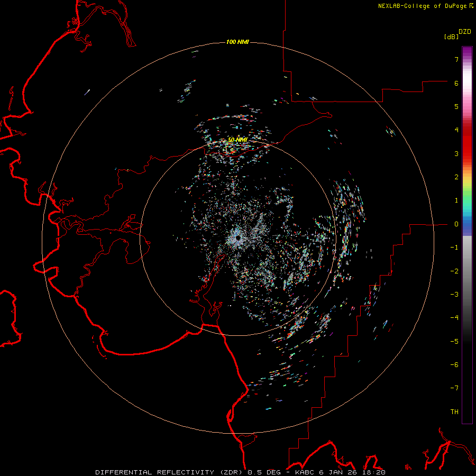
Task: Click the TH threshold label on scale
Action: [x=454, y=412]
